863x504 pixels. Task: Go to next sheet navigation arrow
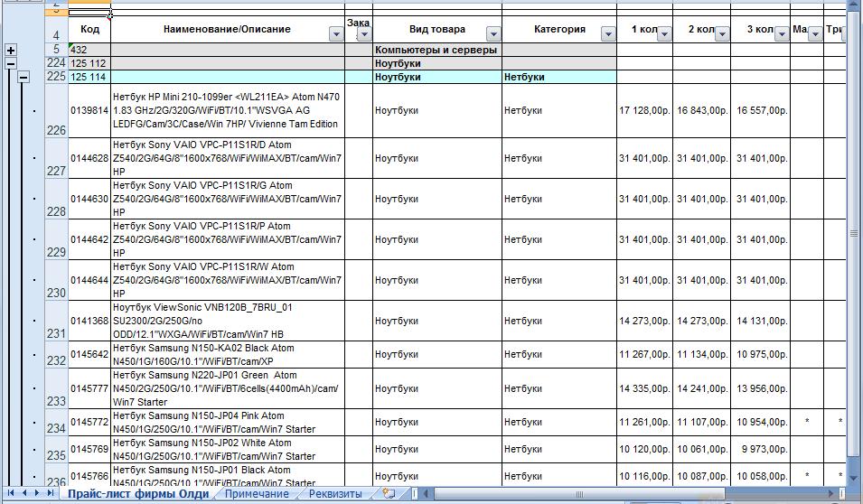(37, 493)
